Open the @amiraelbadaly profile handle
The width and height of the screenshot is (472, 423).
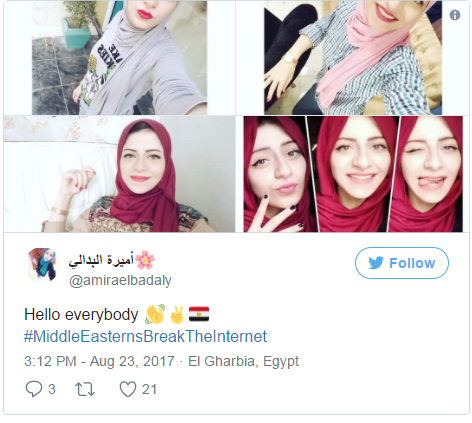pyautogui.click(x=120, y=280)
